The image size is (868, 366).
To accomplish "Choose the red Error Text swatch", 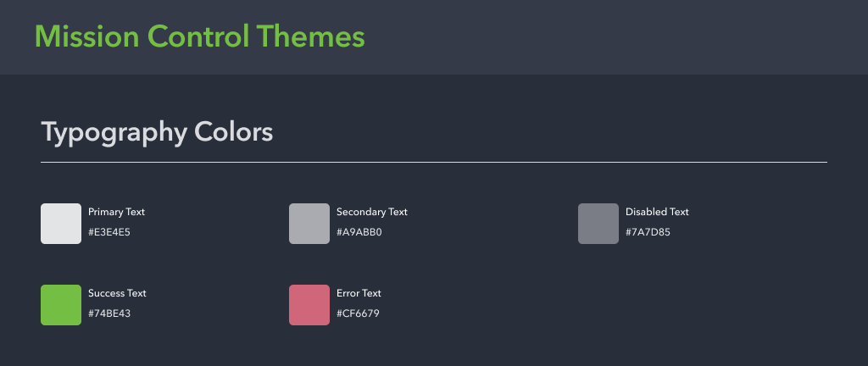I will (x=309, y=305).
